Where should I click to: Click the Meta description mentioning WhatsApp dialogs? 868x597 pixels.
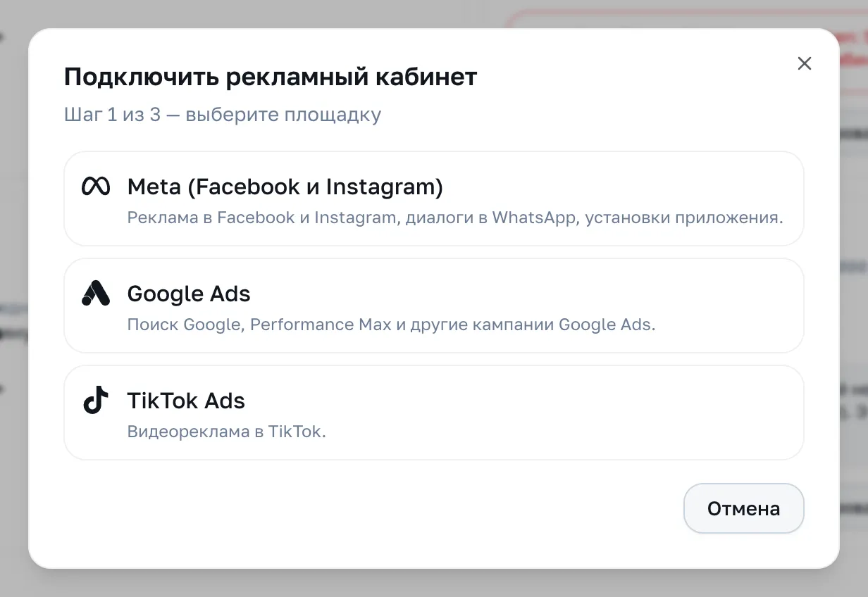click(x=455, y=218)
